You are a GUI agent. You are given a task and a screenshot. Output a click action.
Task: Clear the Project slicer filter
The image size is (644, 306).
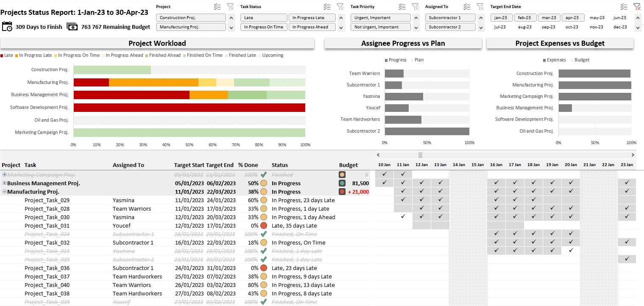231,7
